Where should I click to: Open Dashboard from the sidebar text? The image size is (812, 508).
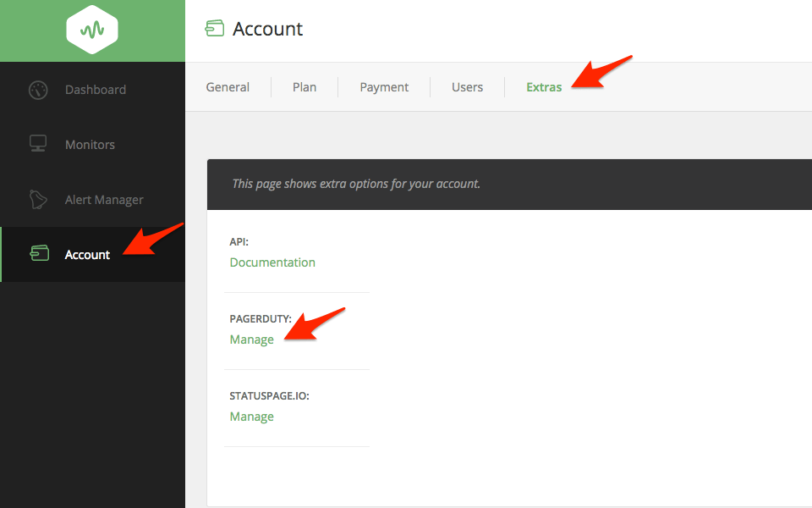pos(96,90)
